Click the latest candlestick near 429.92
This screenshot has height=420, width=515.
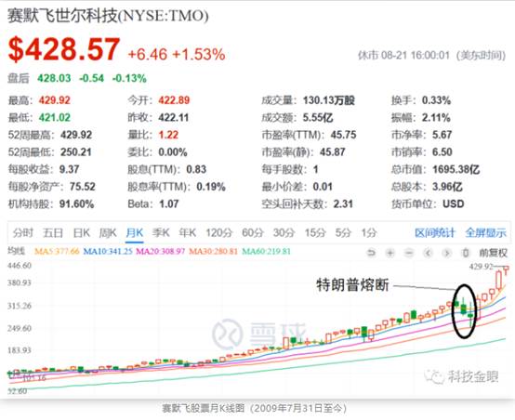(x=506, y=270)
